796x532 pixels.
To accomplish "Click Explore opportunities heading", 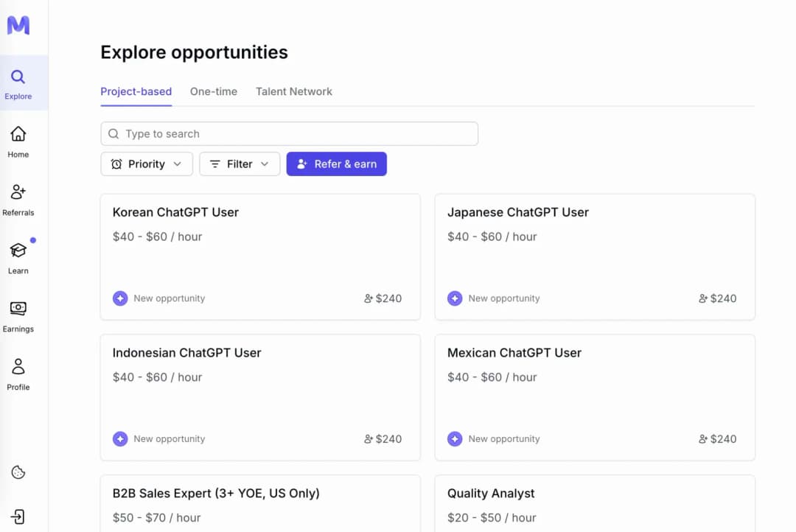I will tap(195, 52).
